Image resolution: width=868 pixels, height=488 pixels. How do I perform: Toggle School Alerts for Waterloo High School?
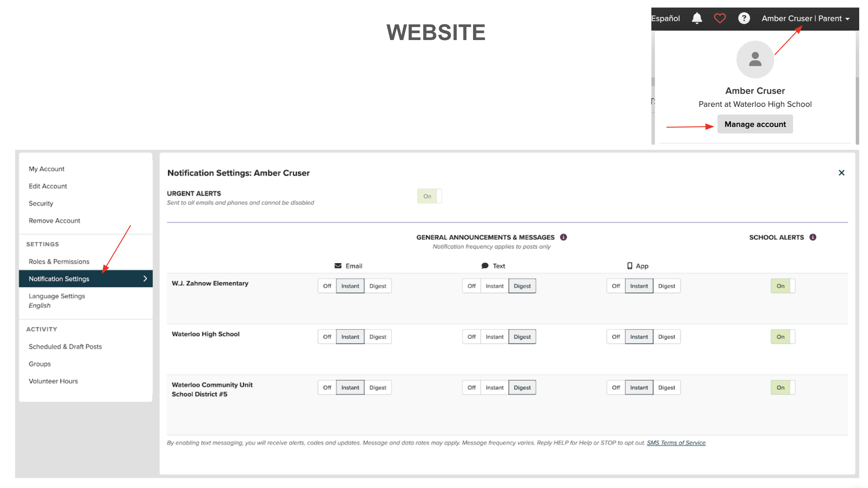783,337
